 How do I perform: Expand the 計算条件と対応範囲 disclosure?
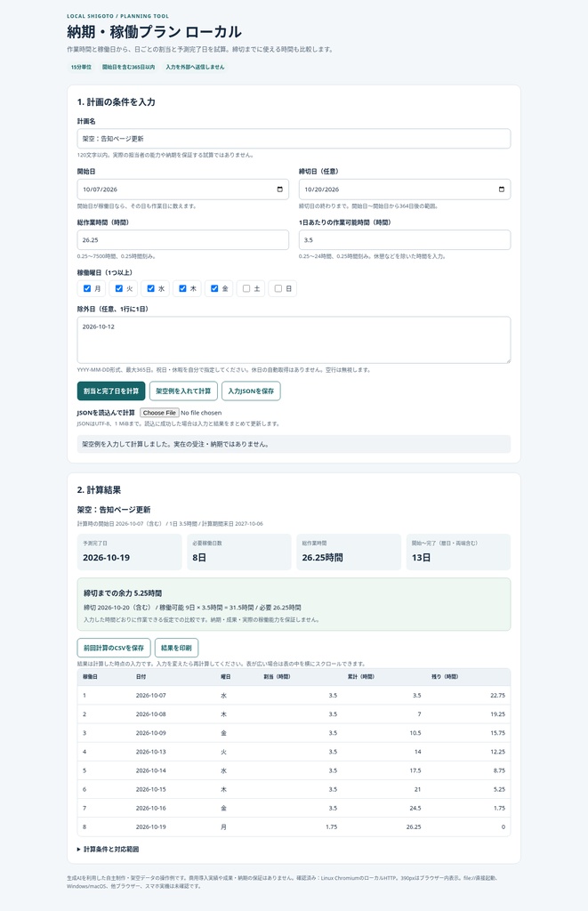[x=108, y=849]
